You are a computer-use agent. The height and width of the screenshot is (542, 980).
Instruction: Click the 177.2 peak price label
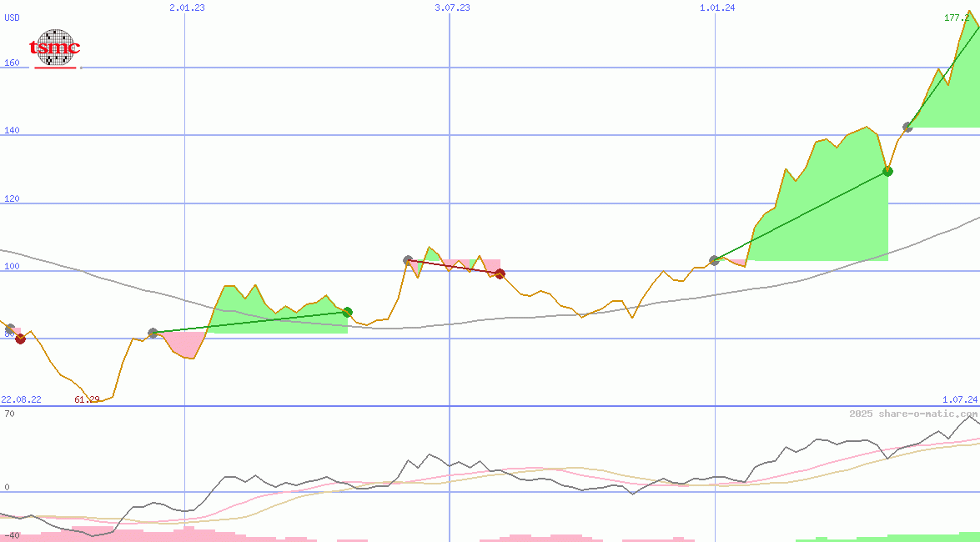point(957,18)
